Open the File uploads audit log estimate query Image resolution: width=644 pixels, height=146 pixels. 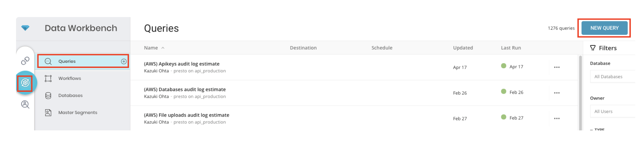click(x=186, y=115)
